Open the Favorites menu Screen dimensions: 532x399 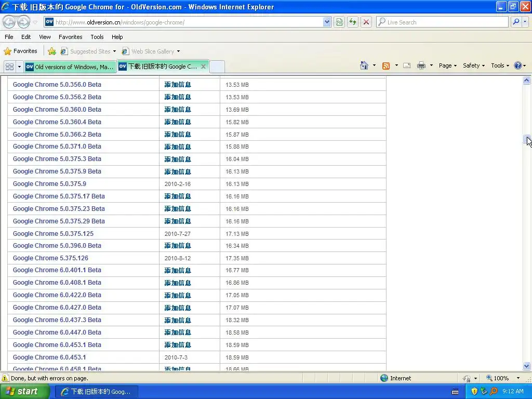(70, 37)
